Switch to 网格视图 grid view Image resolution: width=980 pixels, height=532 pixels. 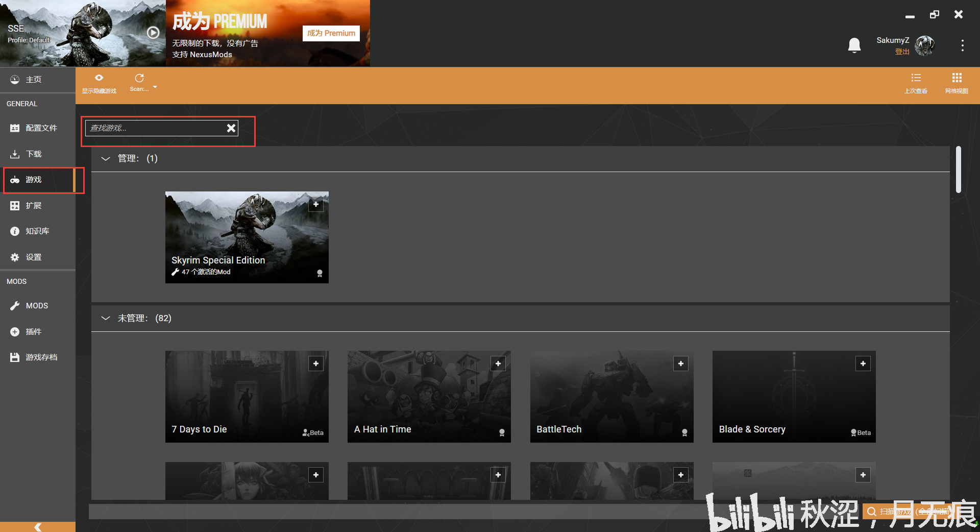(x=957, y=84)
